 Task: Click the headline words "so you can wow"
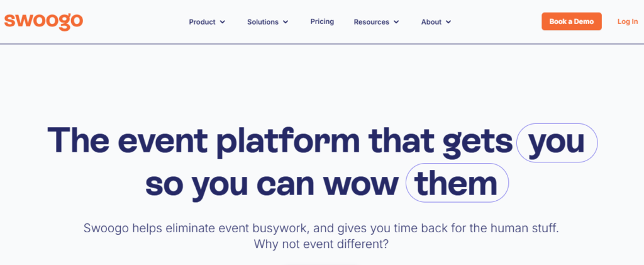(272, 183)
